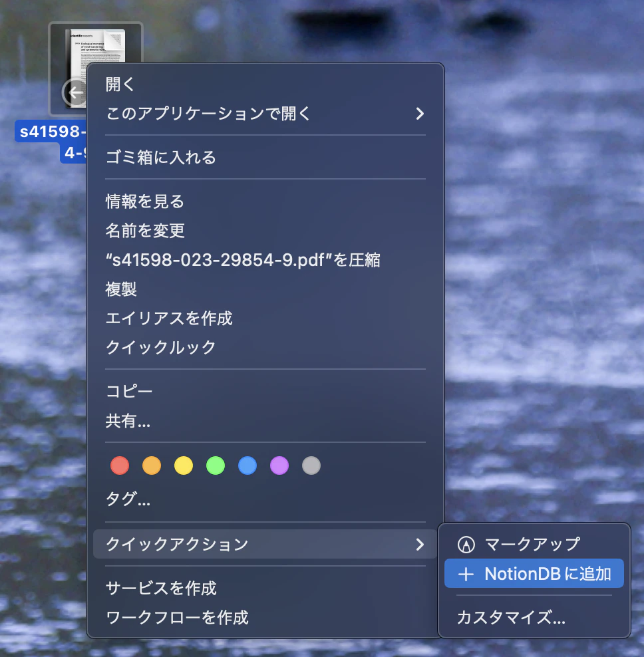Viewport: 644px width, 657px height.
Task: Select クイックアクション menu item
Action: (265, 544)
